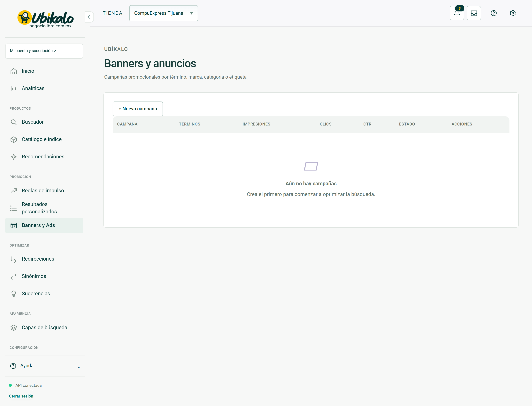
Task: Click the Sugerencias lightbulb icon
Action: coord(14,294)
